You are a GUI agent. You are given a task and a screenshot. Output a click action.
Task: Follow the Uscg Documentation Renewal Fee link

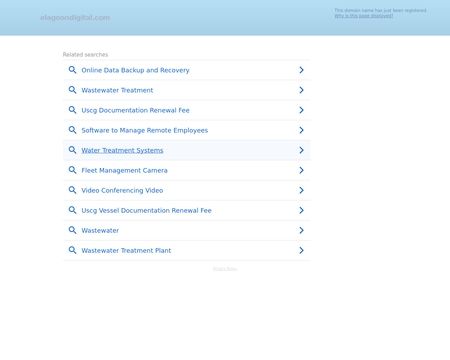coord(135,110)
